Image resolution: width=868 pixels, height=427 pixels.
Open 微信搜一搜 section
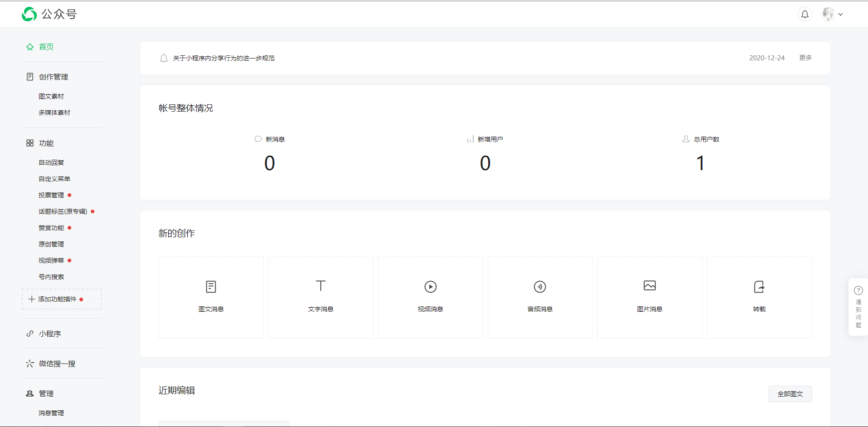pos(57,363)
